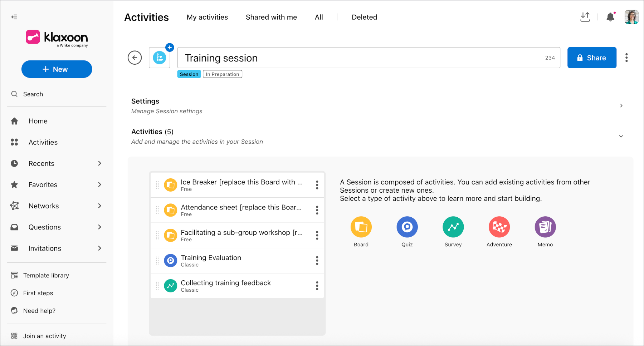
Task: Switch to the All tab
Action: 319,17
